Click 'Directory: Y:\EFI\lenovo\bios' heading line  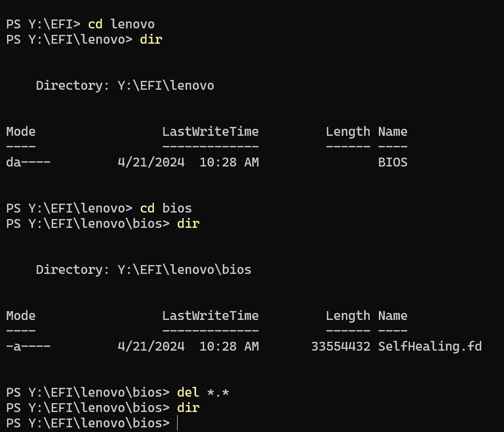click(x=143, y=270)
